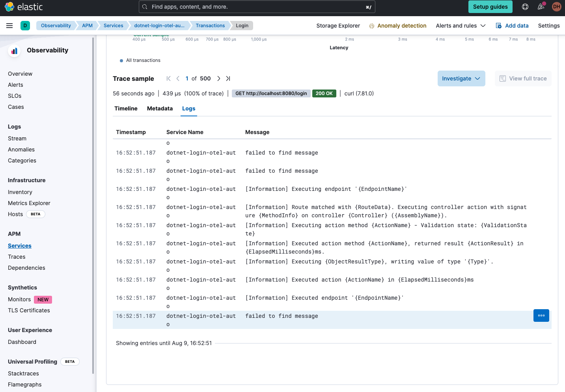Open the help menu icon
The height and width of the screenshot is (392, 565).
[525, 7]
